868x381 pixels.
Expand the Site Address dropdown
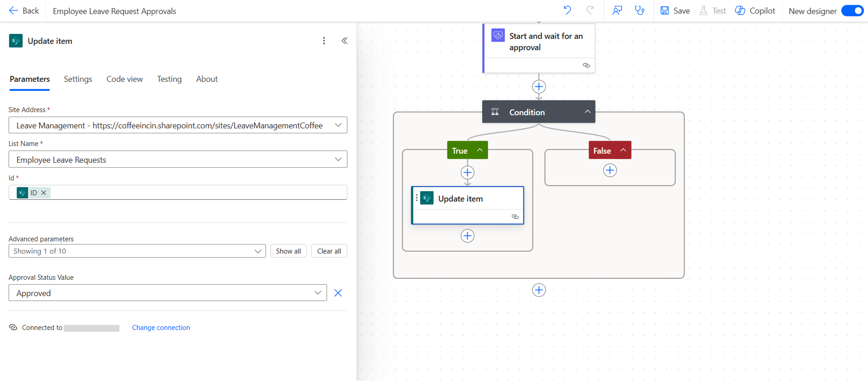(x=338, y=125)
